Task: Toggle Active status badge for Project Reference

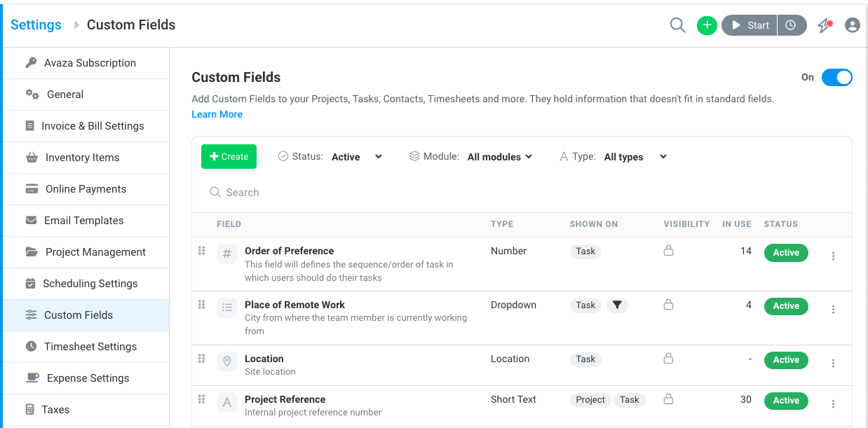Action: pos(786,401)
